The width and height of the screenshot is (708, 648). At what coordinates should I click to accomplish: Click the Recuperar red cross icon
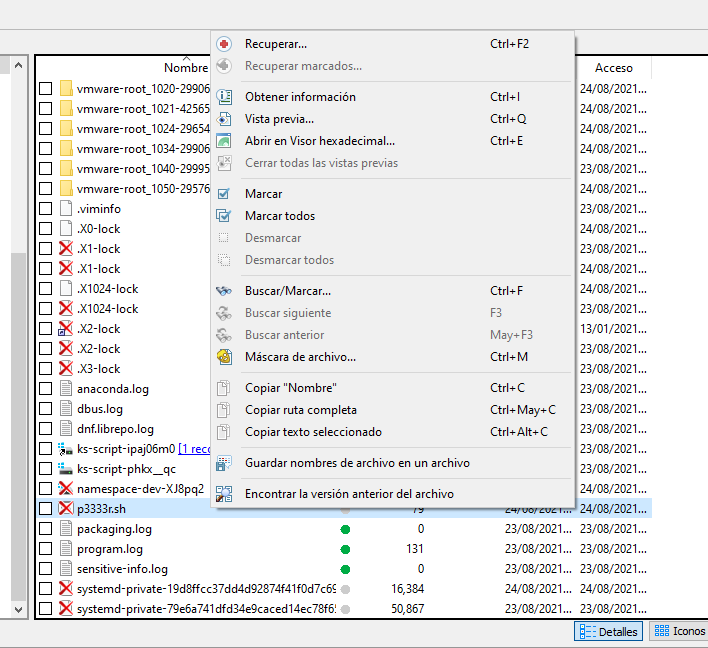[225, 44]
